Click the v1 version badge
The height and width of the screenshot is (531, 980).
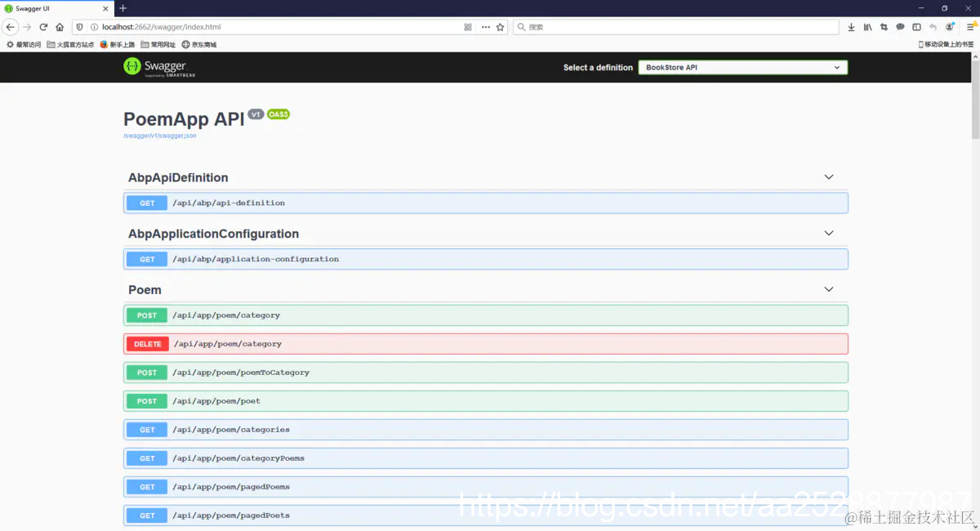[x=256, y=114]
